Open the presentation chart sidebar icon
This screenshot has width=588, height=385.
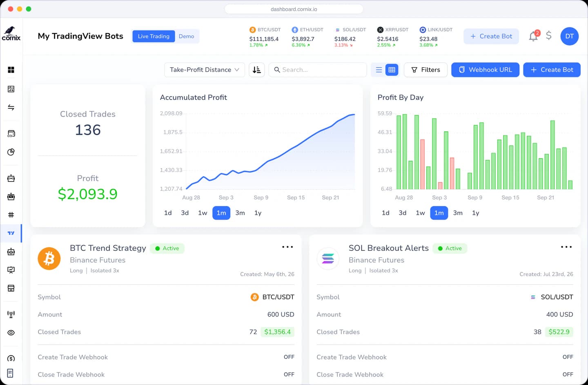tap(11, 270)
